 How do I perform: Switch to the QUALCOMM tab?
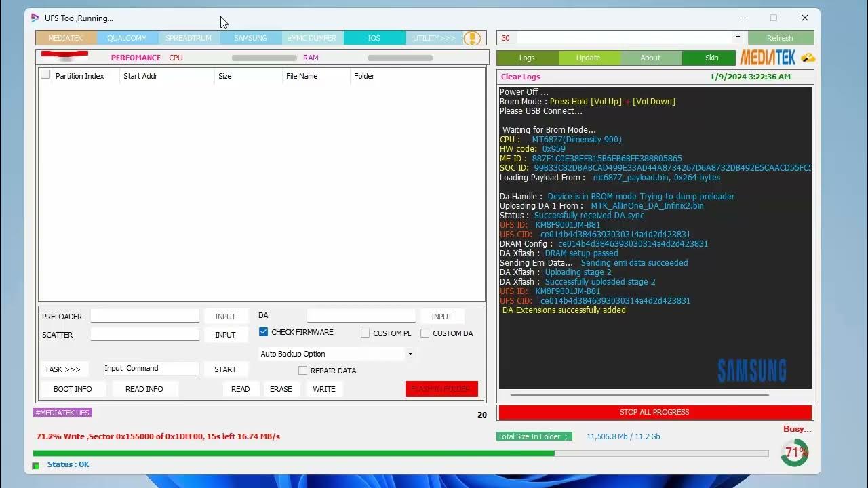(x=127, y=38)
